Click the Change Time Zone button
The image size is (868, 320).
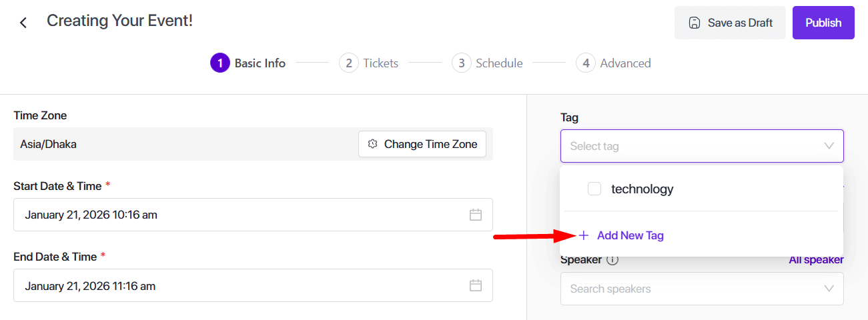(x=422, y=144)
